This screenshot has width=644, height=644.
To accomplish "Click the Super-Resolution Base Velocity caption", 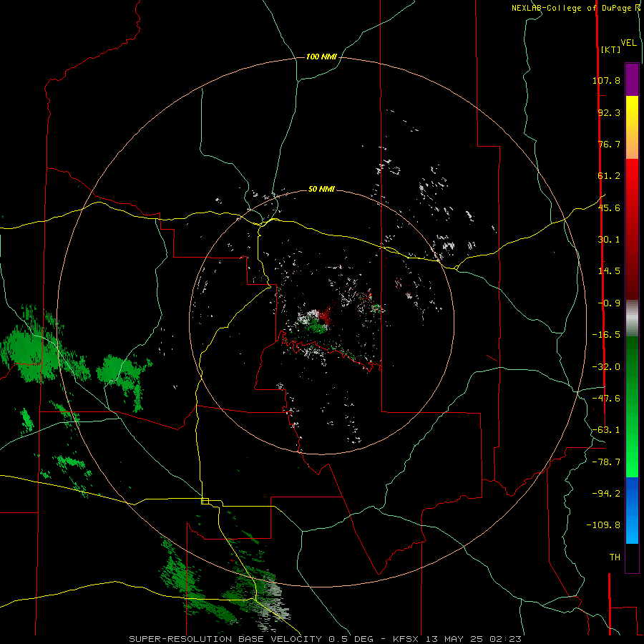I will point(326,639).
